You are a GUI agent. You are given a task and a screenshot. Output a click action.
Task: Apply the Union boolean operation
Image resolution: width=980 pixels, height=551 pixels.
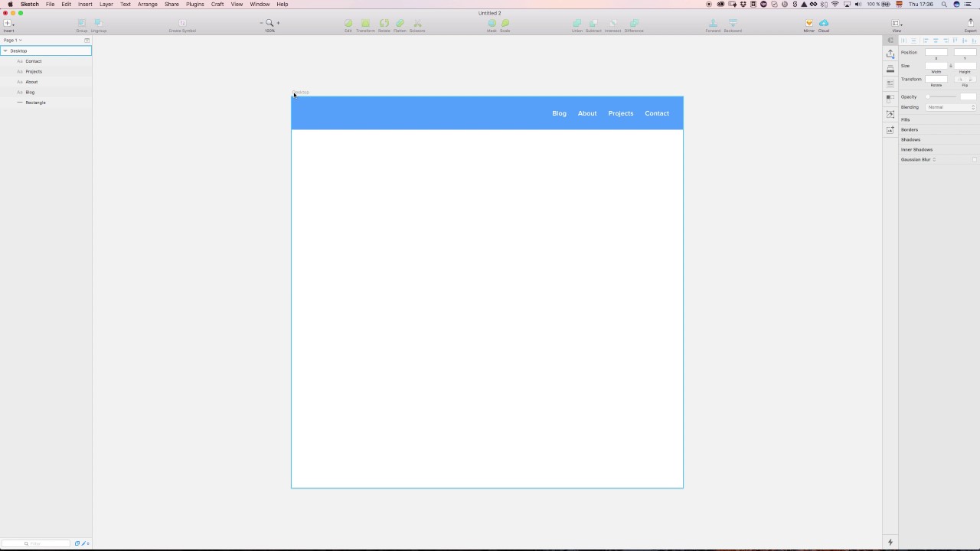pos(577,23)
